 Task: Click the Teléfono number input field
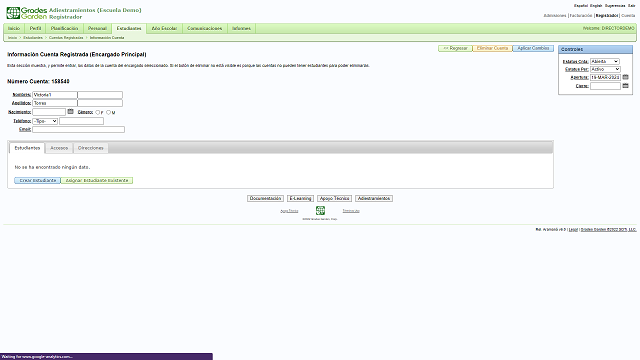click(x=81, y=121)
